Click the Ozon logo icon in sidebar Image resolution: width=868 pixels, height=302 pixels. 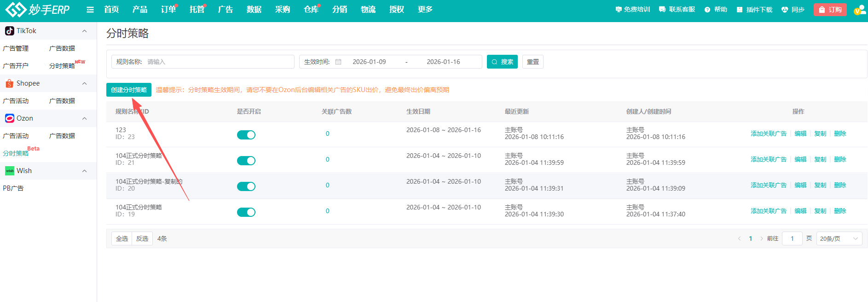point(9,118)
